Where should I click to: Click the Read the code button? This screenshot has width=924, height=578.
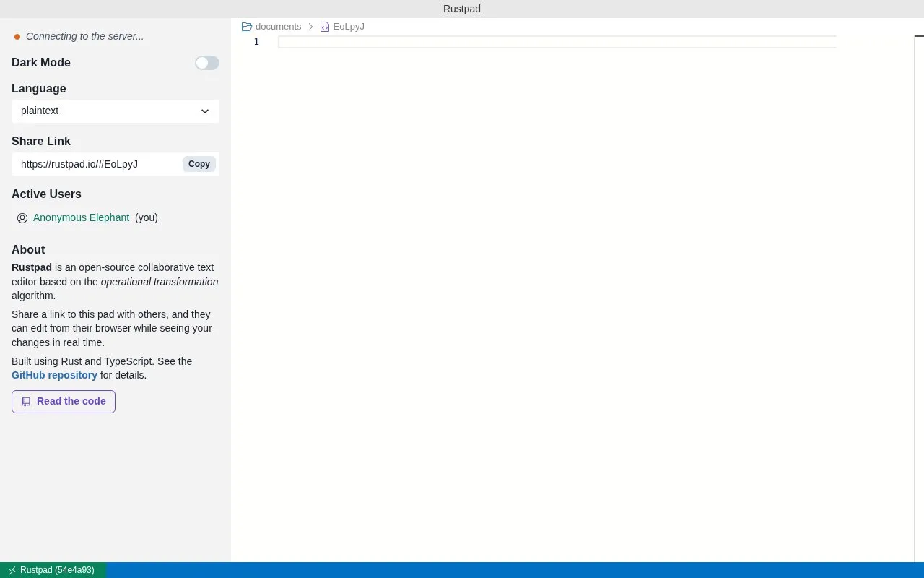64,402
